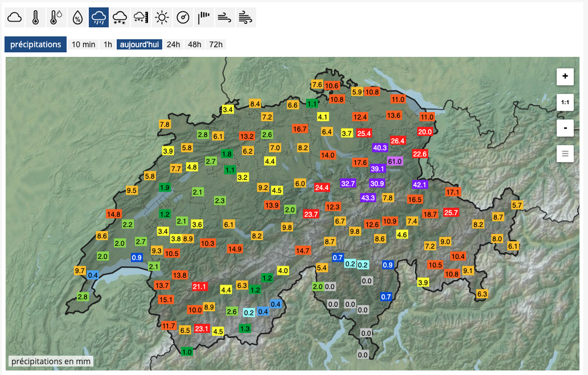The height and width of the screenshot is (375, 588).
Task: Switch to the 10 min period
Action: 83,45
